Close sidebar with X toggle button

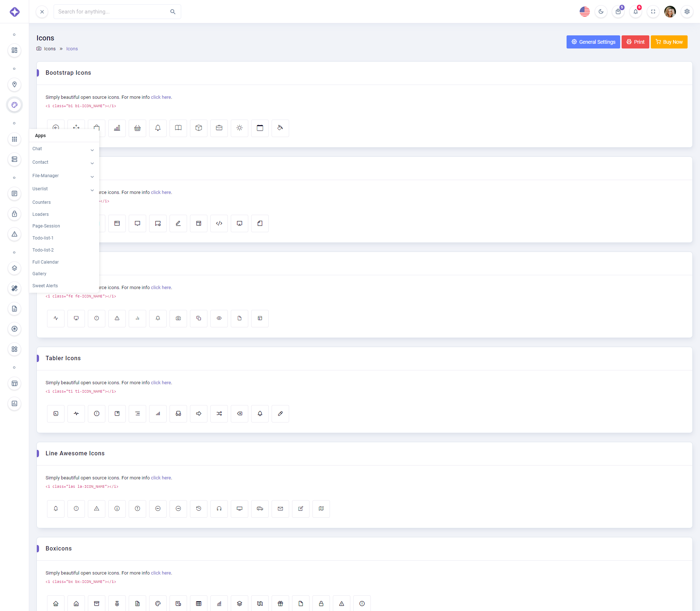coord(42,12)
